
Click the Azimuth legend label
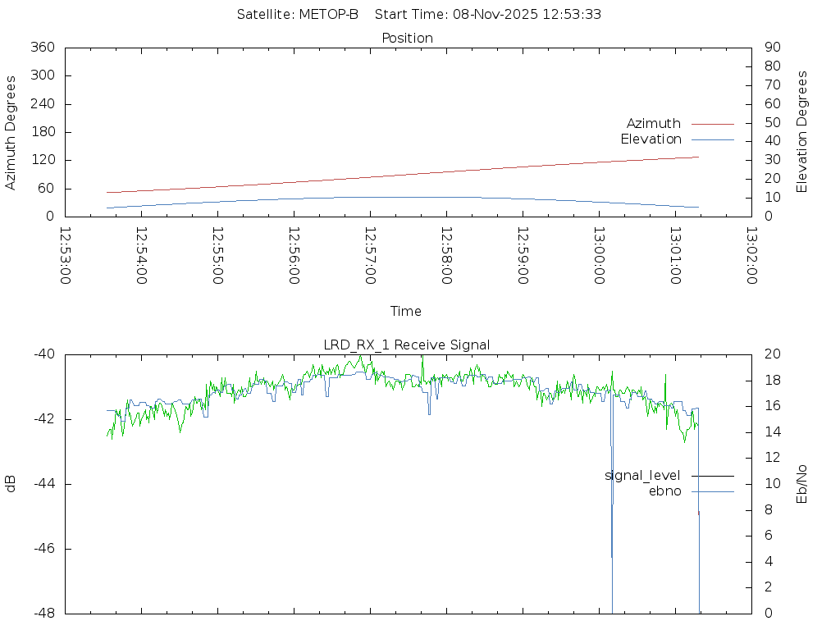point(653,124)
